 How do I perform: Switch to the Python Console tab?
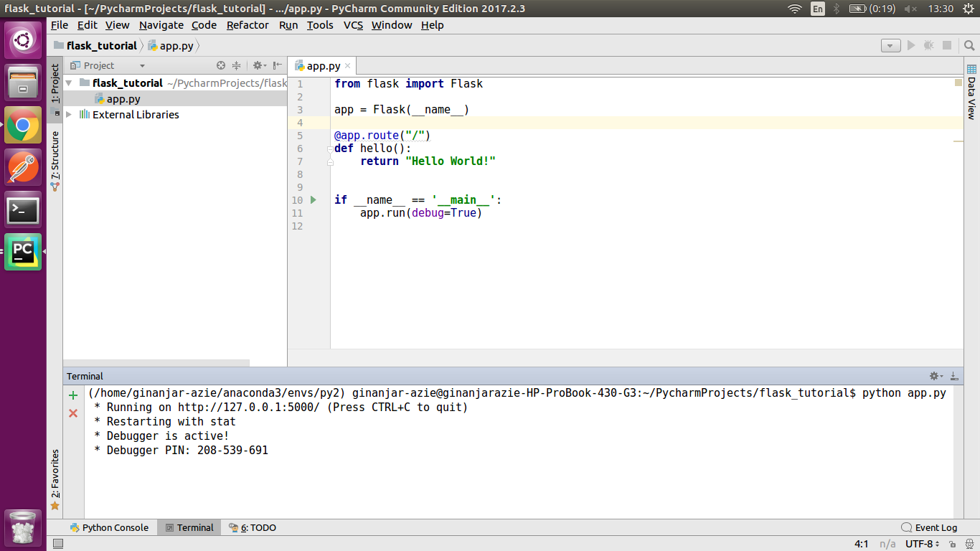click(x=109, y=527)
